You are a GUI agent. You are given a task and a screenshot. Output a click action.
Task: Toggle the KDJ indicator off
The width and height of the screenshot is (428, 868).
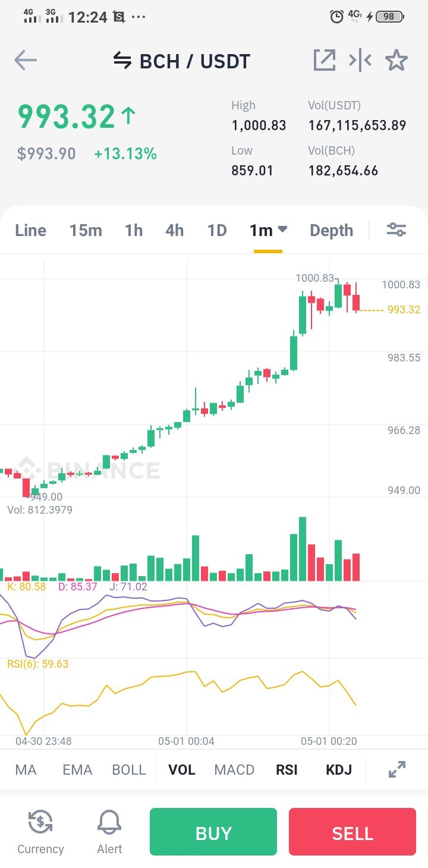339,770
